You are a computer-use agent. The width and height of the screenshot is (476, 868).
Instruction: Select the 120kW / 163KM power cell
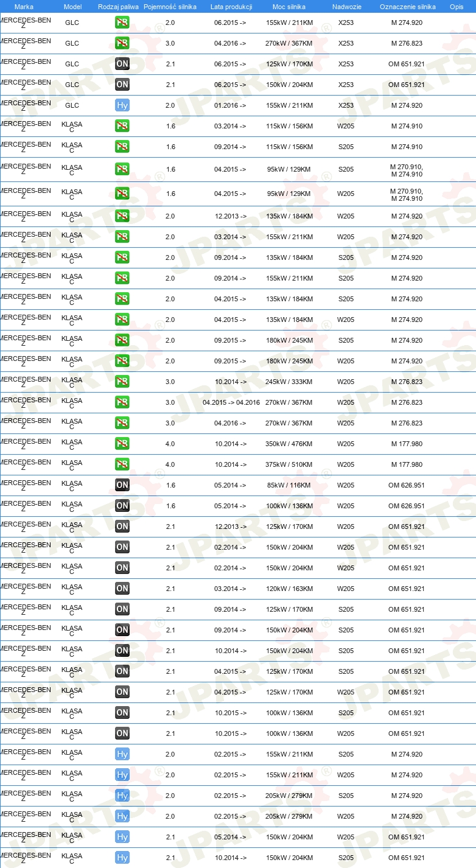point(289,589)
